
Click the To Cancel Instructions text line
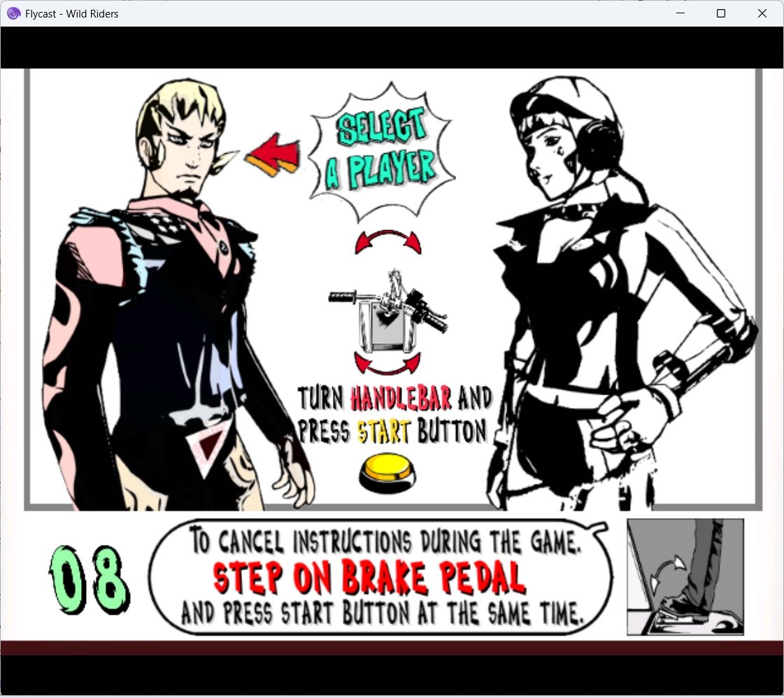tap(385, 542)
